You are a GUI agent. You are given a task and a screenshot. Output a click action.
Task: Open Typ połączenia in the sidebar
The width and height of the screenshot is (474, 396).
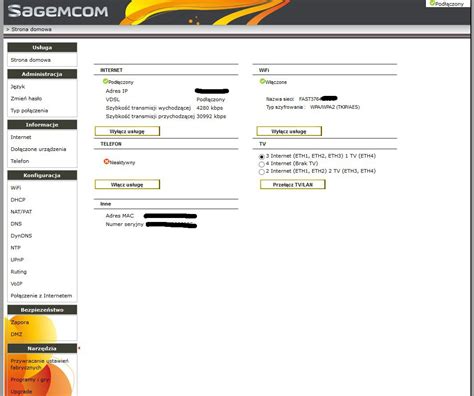(29, 111)
